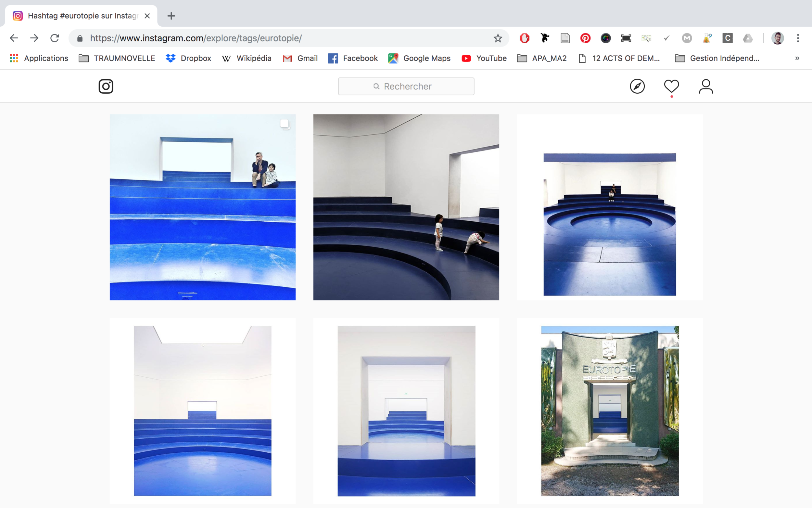Screen dimensions: 812x508
Task: Expand the hidden bookmarks chevron
Action: 797,59
